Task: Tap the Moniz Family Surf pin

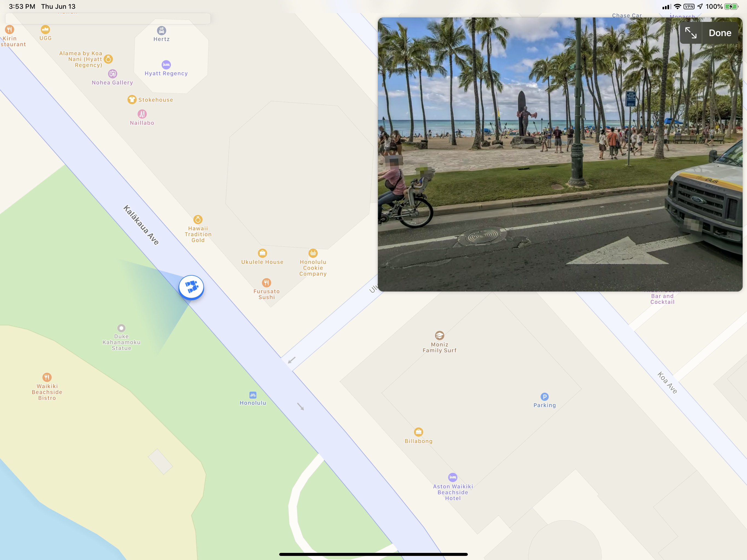Action: click(439, 336)
